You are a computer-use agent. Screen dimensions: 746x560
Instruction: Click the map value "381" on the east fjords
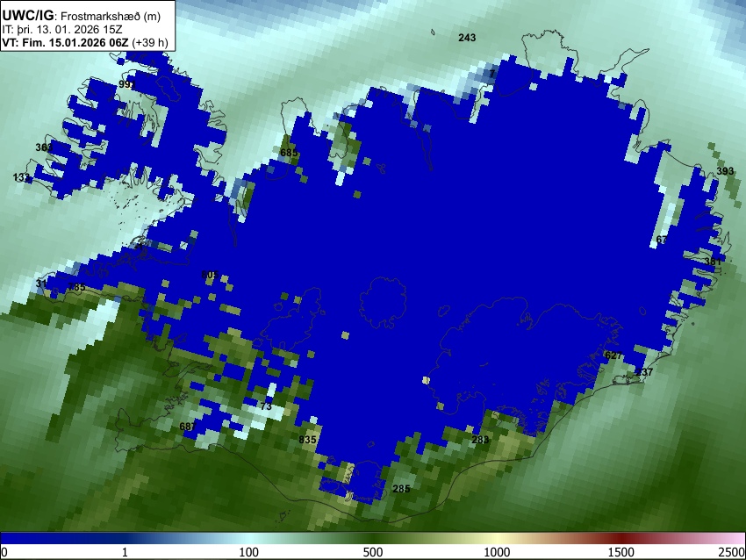coord(713,262)
